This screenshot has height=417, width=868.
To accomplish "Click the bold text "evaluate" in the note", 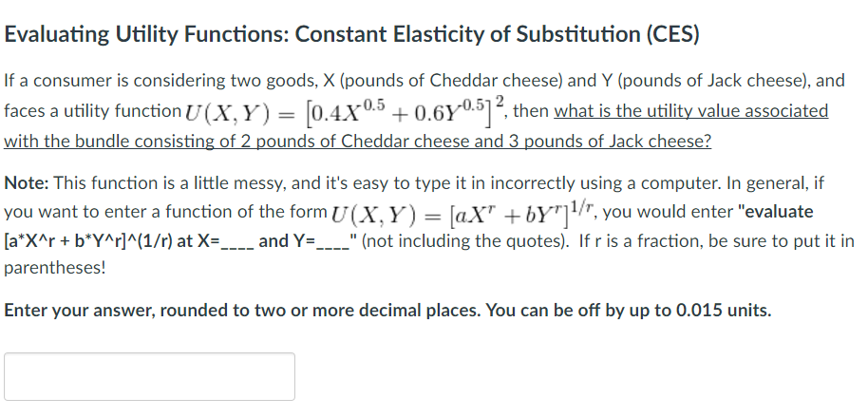I will pos(780,212).
